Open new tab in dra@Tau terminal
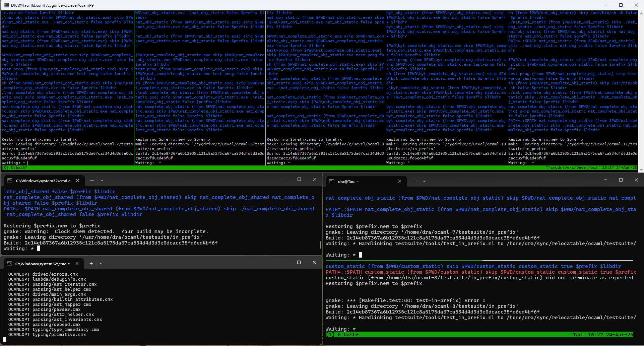Image resolution: width=644 pixels, height=346 pixels. click(414, 181)
